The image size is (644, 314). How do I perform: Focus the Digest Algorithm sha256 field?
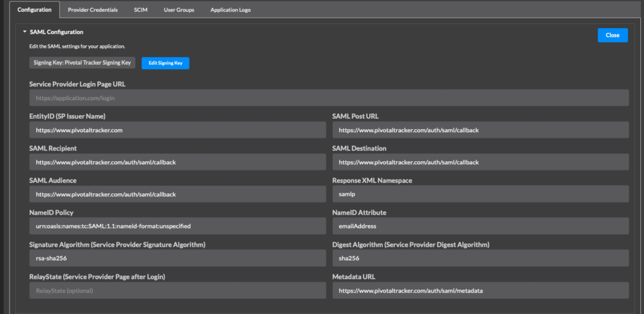coord(480,258)
